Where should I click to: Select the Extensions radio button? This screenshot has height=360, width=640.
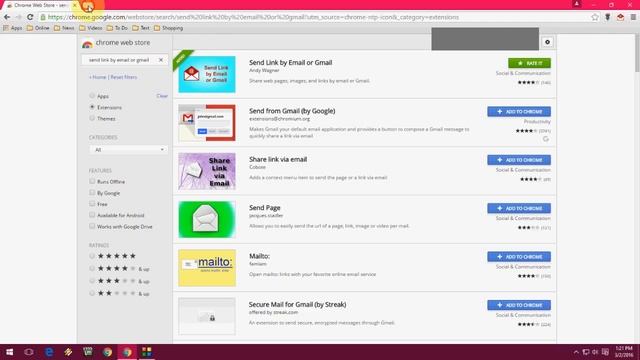tap(92, 107)
